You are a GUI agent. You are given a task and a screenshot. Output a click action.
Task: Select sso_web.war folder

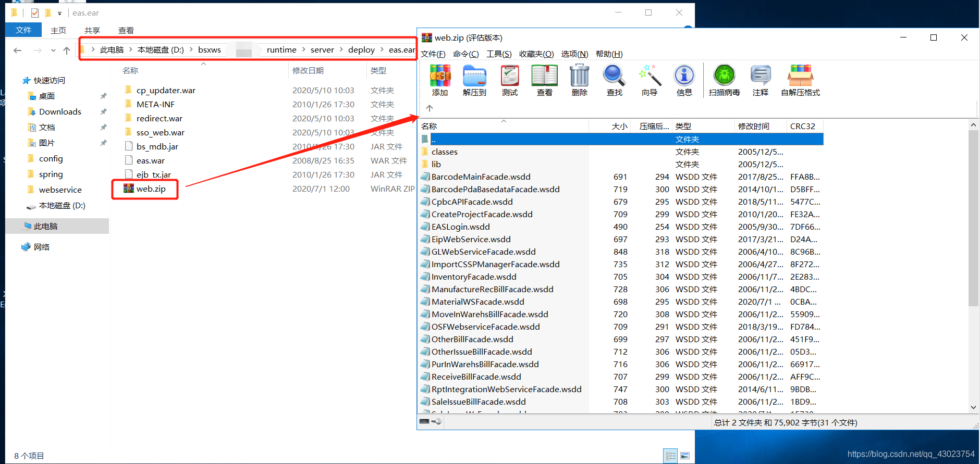pyautogui.click(x=161, y=132)
